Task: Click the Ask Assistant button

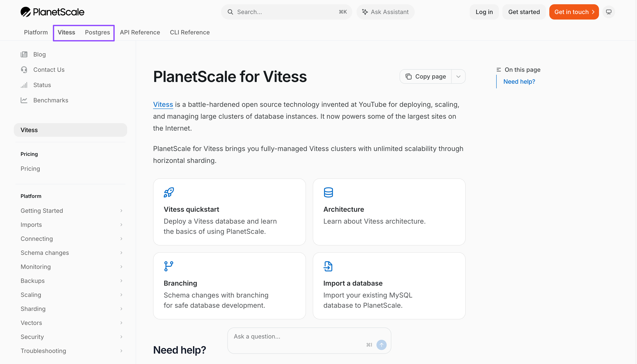Action: [x=385, y=12]
